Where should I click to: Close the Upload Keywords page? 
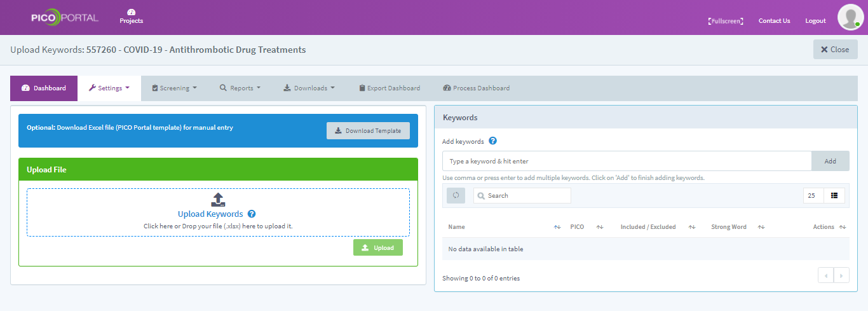coord(835,50)
